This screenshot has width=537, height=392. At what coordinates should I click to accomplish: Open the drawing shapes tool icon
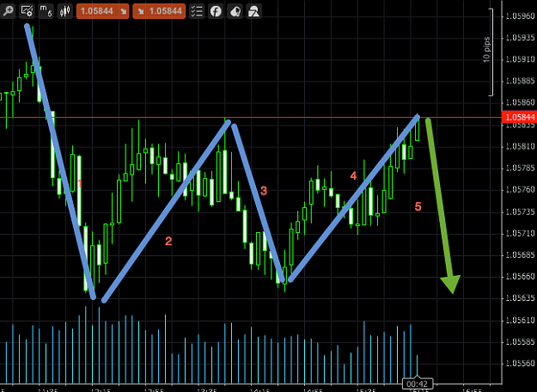point(254,11)
